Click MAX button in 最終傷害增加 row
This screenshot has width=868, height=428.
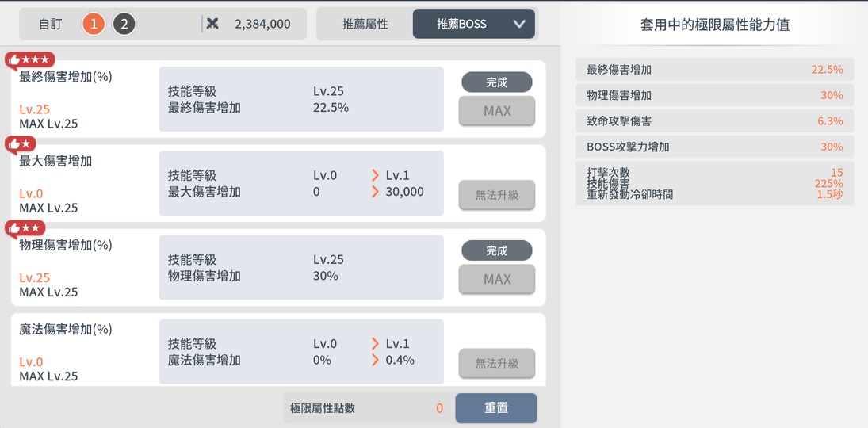497,111
